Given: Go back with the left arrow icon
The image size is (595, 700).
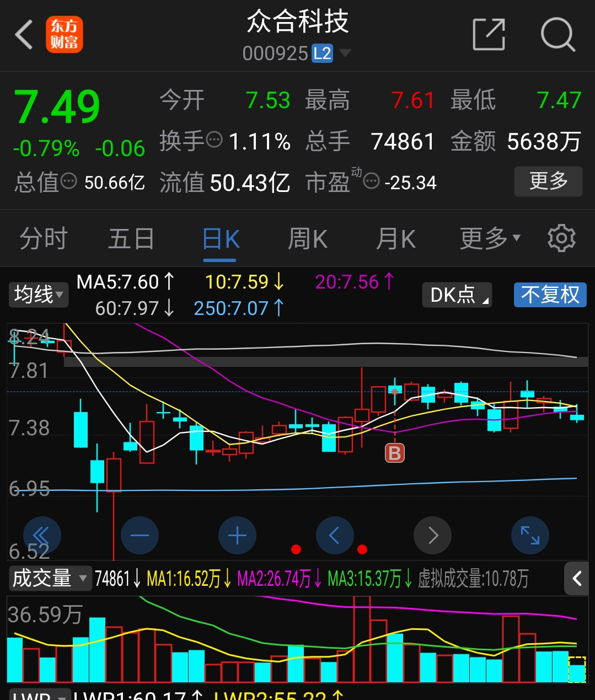Looking at the screenshot, I should click(24, 35).
